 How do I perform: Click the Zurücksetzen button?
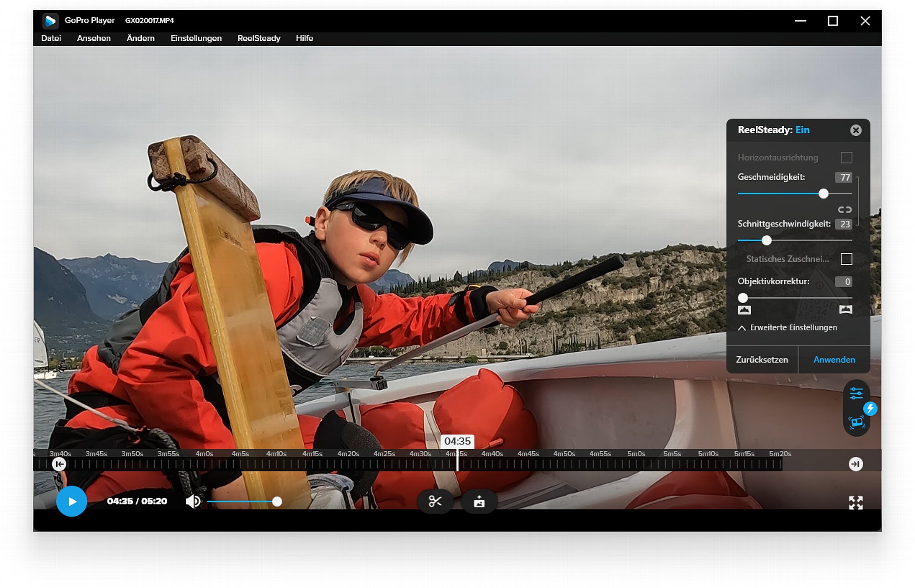coord(762,359)
